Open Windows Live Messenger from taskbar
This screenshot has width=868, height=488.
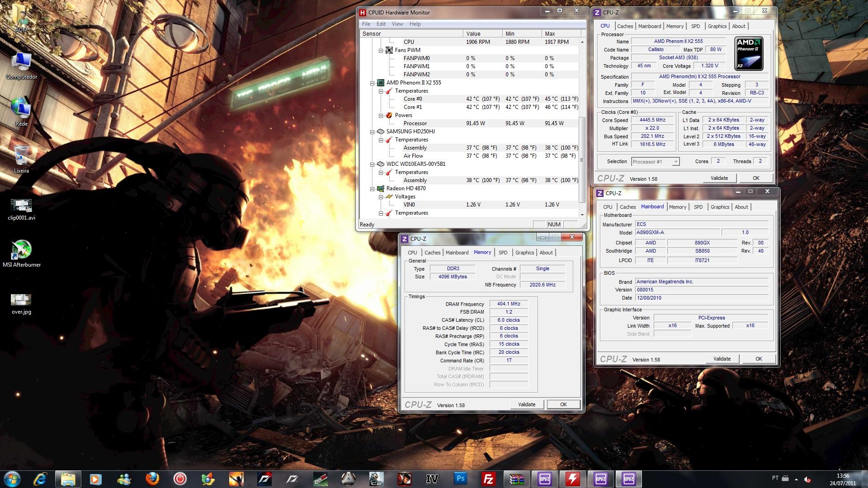124,479
